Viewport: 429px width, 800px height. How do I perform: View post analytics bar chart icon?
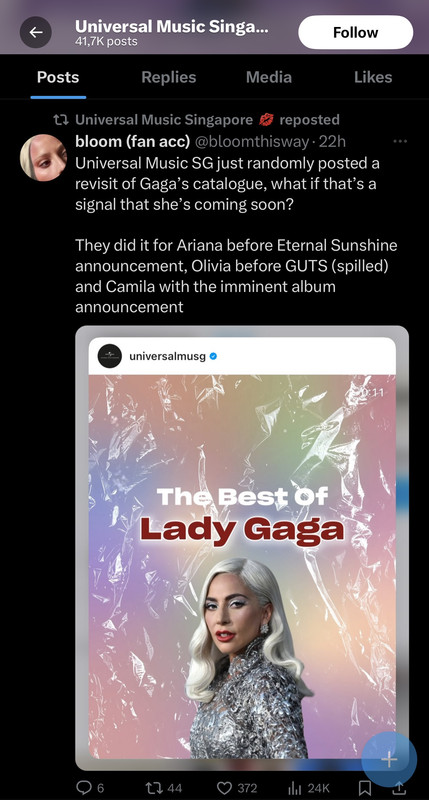point(295,788)
